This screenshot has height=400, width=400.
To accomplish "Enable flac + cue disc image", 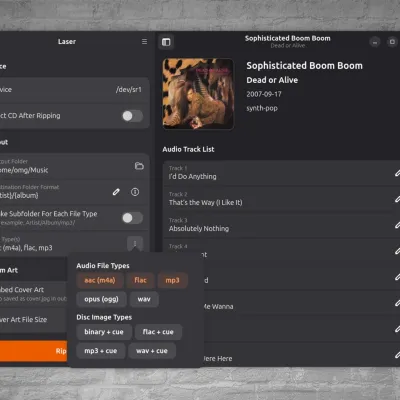I will [158, 332].
